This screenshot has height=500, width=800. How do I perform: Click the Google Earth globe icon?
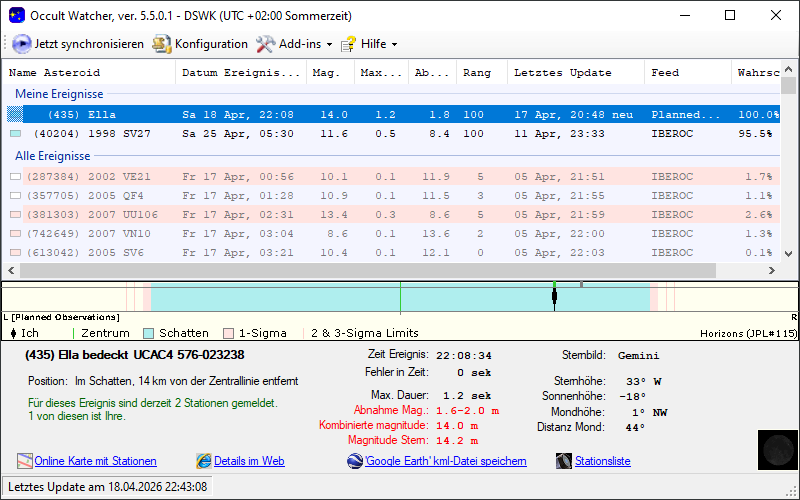[355, 461]
